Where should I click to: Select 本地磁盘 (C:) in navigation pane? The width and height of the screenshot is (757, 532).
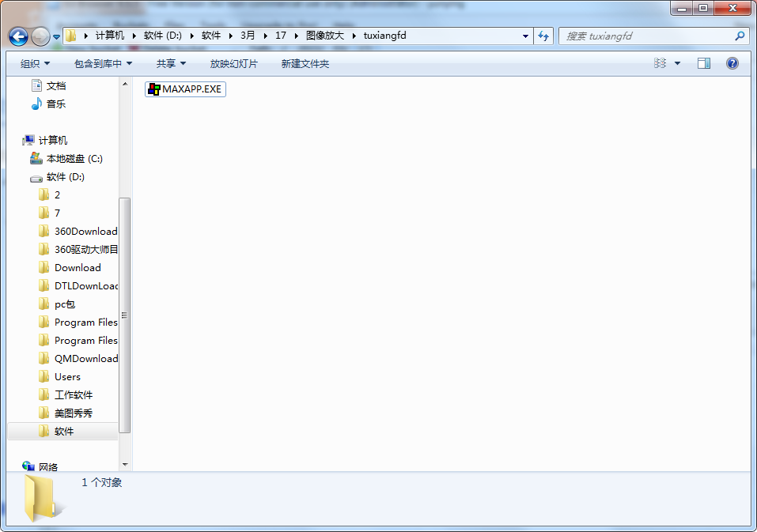[66, 159]
